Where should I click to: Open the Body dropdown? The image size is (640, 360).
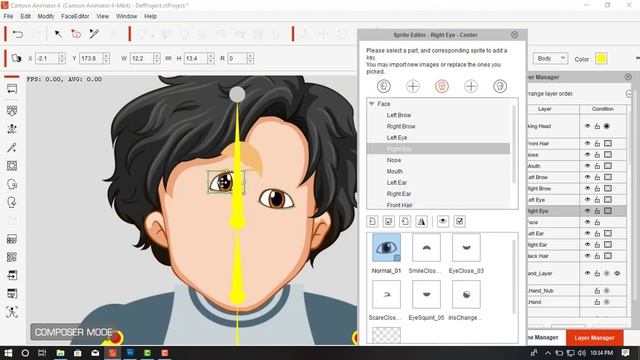550,59
